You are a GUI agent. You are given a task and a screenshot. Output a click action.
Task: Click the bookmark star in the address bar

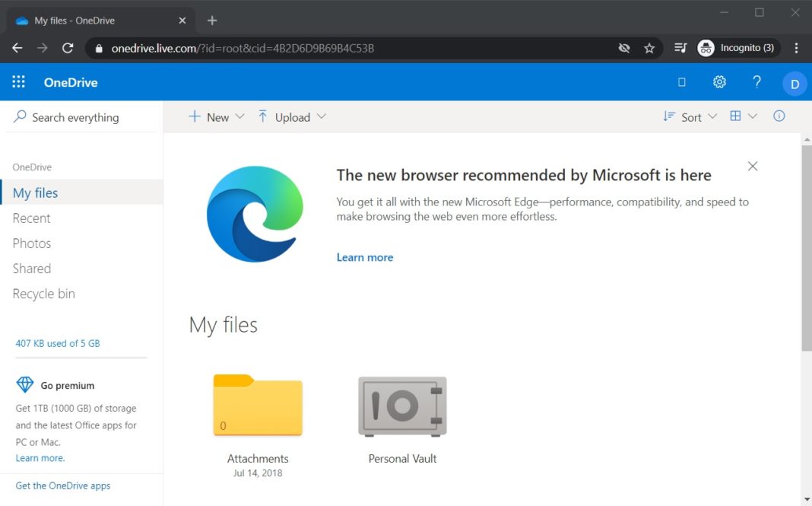pos(649,47)
